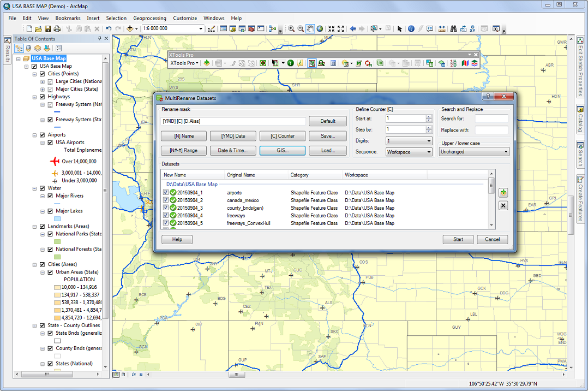Collapse the Airports group in TOC
The image size is (588, 391).
point(34,135)
